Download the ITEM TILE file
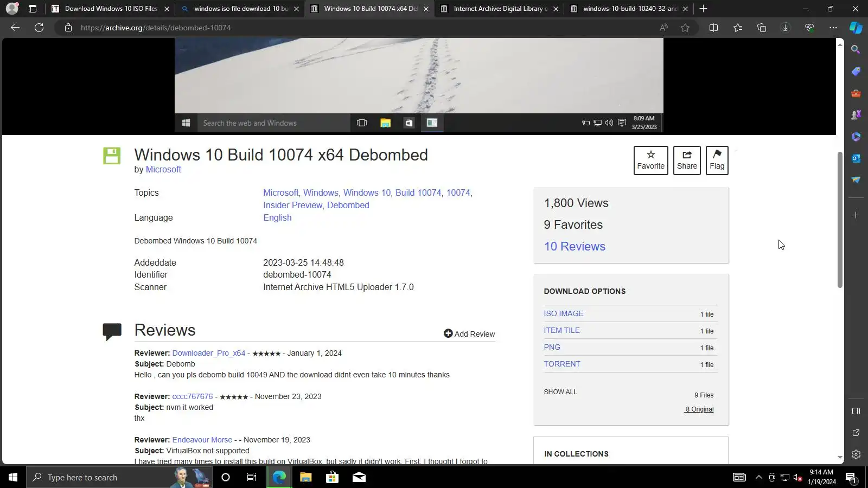This screenshot has height=488, width=868. [561, 331]
